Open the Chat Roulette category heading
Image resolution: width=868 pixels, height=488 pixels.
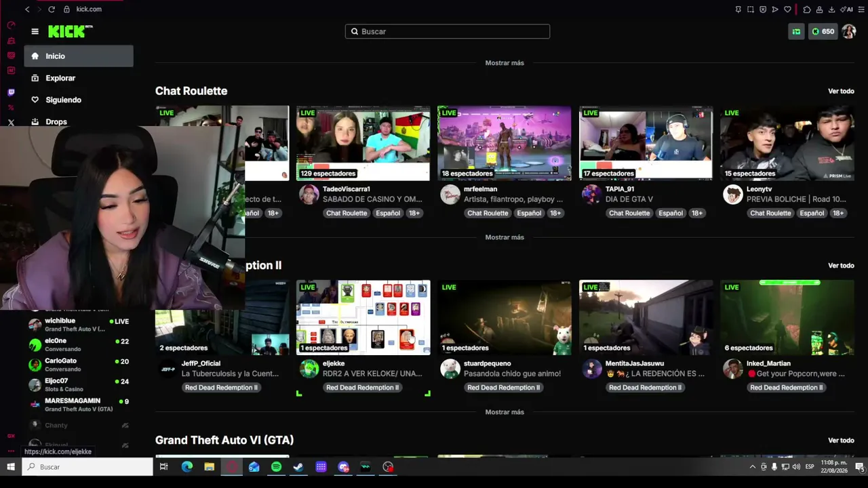[x=191, y=91]
